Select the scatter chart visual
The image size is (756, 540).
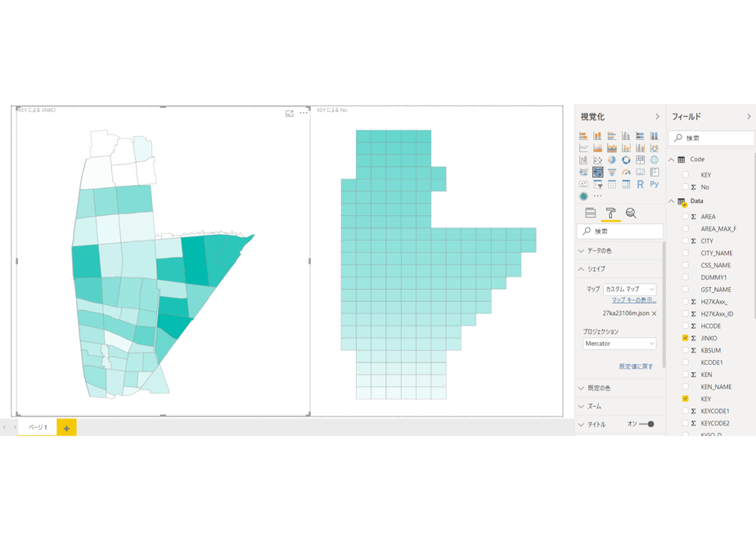(597, 160)
